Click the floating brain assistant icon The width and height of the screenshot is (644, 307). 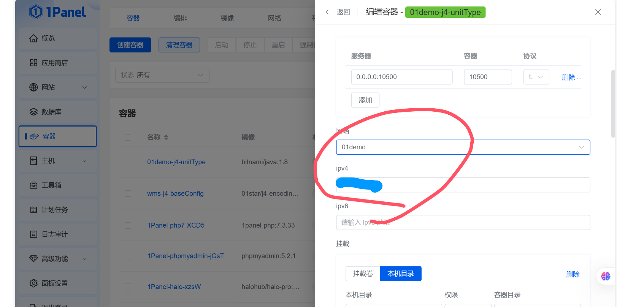coord(605,276)
